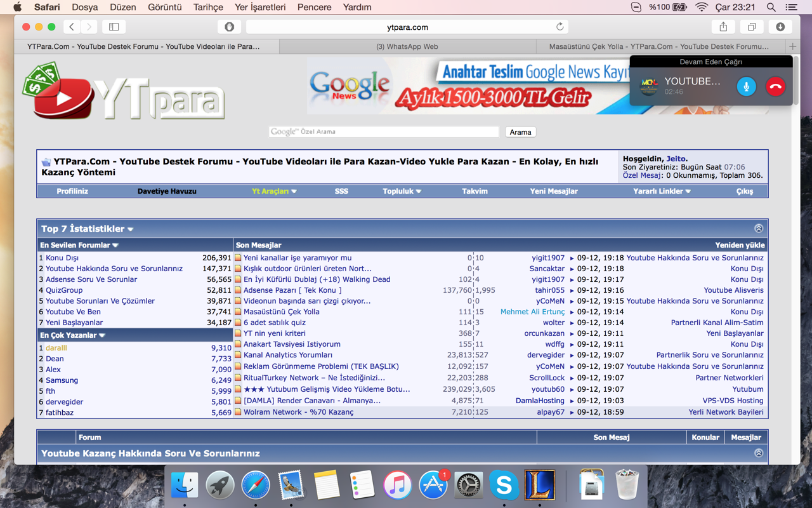
Task: Collapse the Top 7 İstatistikler panel
Action: (x=758, y=229)
